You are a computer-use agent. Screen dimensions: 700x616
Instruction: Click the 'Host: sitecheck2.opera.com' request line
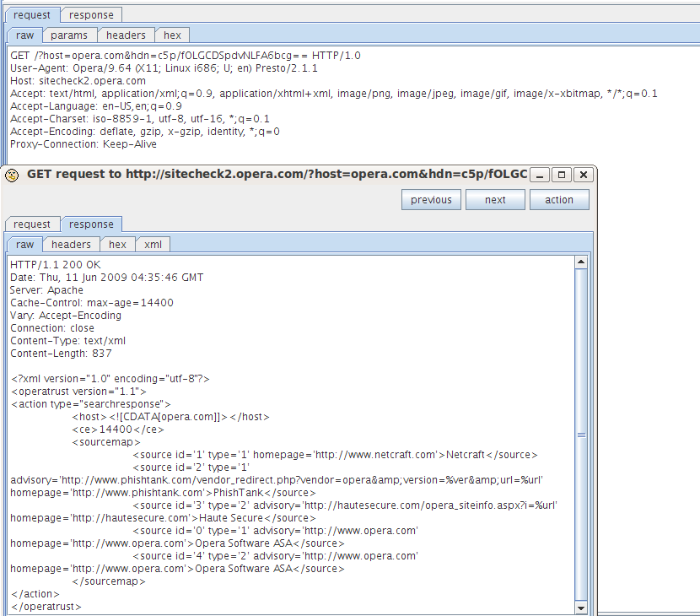coord(78,81)
